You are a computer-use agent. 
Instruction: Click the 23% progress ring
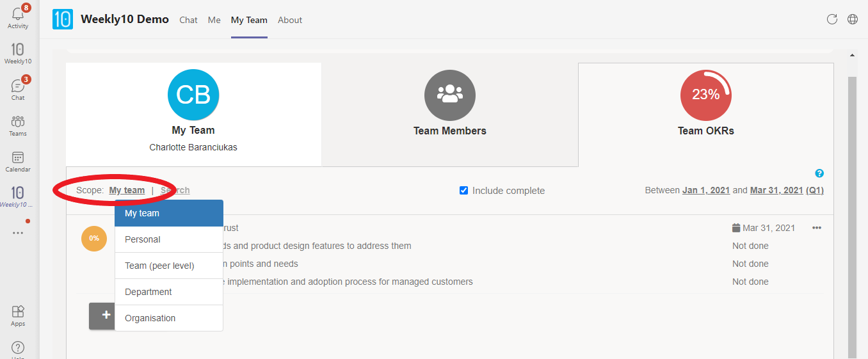pos(706,95)
